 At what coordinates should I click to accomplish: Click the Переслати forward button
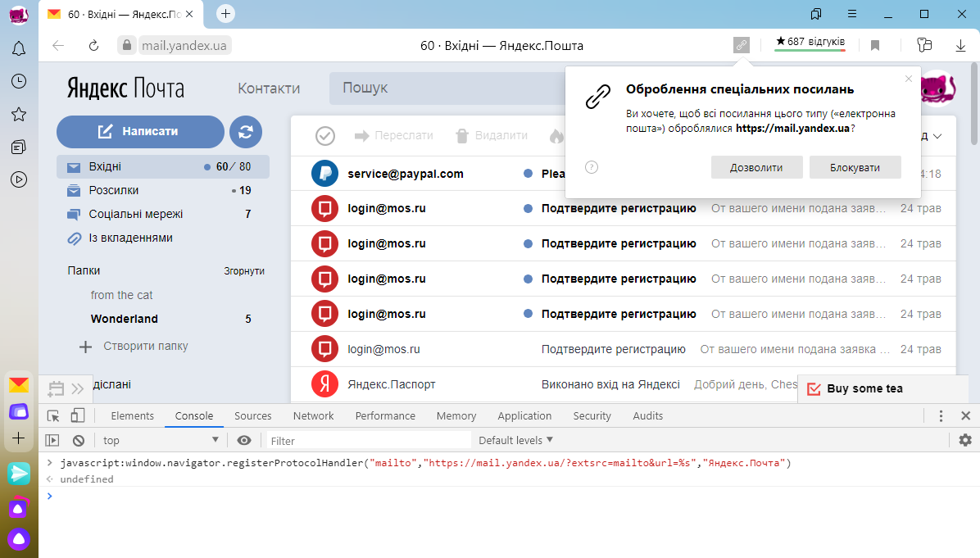(394, 135)
